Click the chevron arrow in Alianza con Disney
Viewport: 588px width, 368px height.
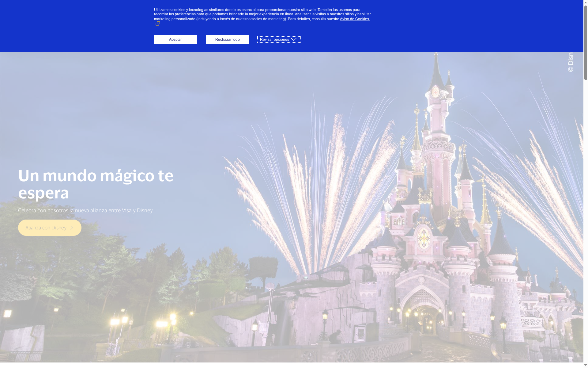72,228
